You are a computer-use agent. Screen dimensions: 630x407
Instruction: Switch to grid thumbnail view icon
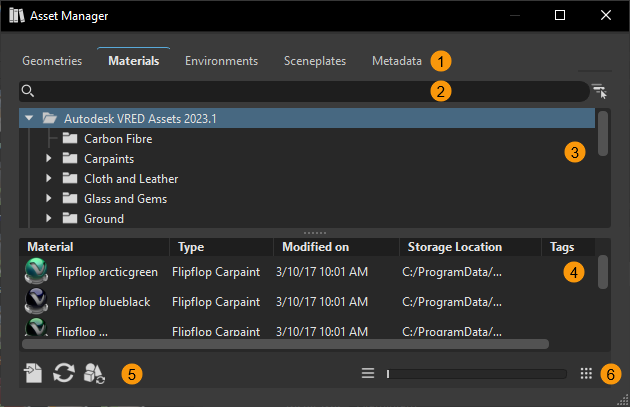click(587, 373)
